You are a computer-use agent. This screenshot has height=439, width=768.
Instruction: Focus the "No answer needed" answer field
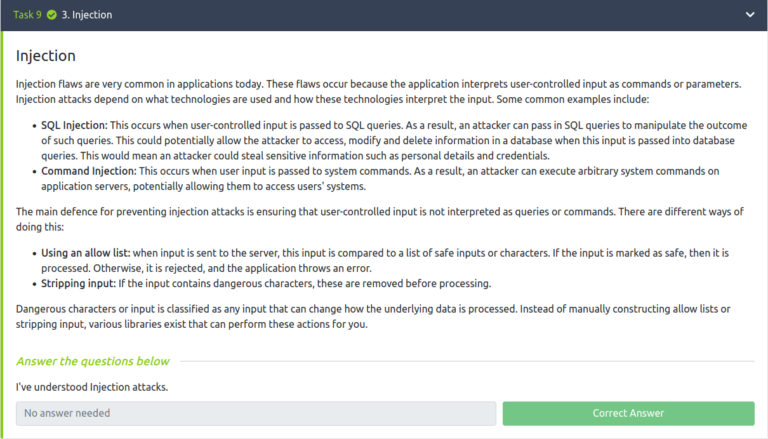pyautogui.click(x=256, y=413)
